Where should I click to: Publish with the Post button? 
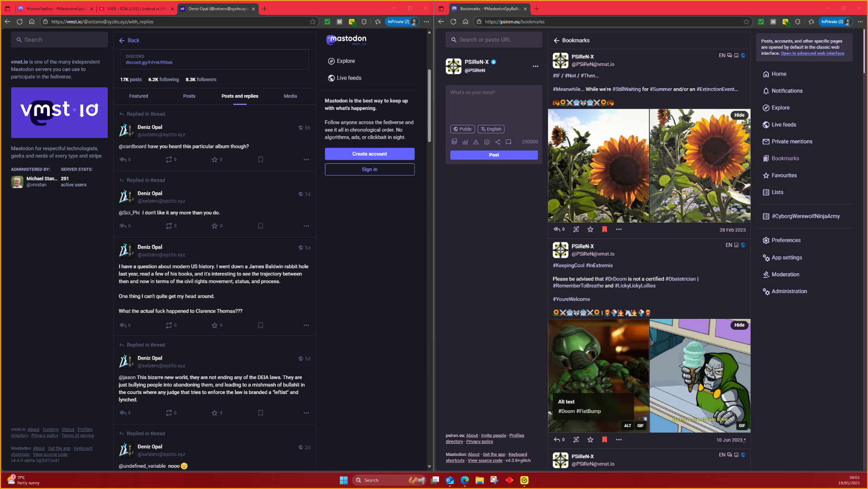[x=494, y=155]
